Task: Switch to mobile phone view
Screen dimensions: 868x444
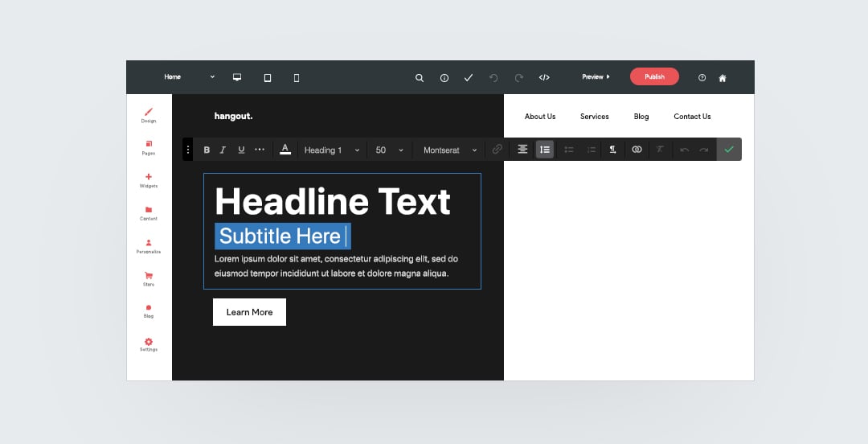Action: [x=297, y=78]
